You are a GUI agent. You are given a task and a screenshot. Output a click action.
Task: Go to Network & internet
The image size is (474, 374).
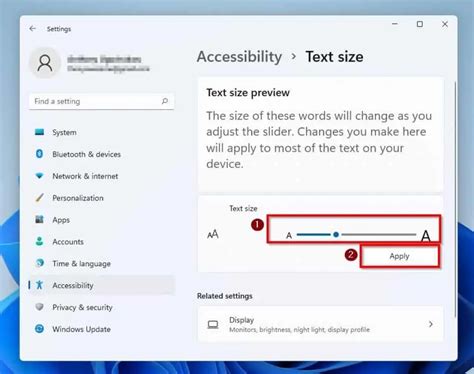[102, 176]
